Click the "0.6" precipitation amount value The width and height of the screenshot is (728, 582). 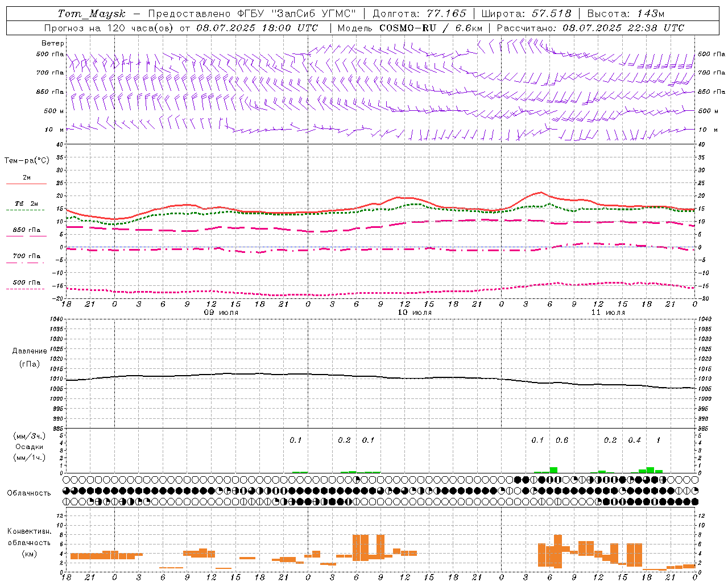[x=562, y=440]
